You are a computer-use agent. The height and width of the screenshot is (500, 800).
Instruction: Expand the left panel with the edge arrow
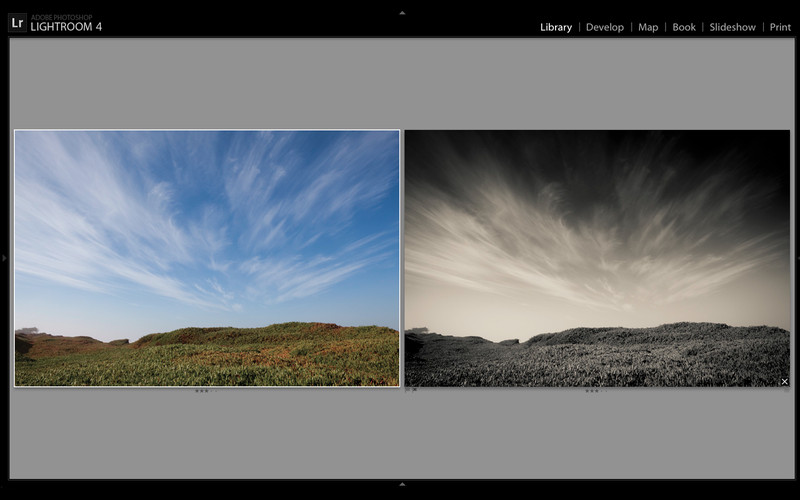click(x=4, y=258)
